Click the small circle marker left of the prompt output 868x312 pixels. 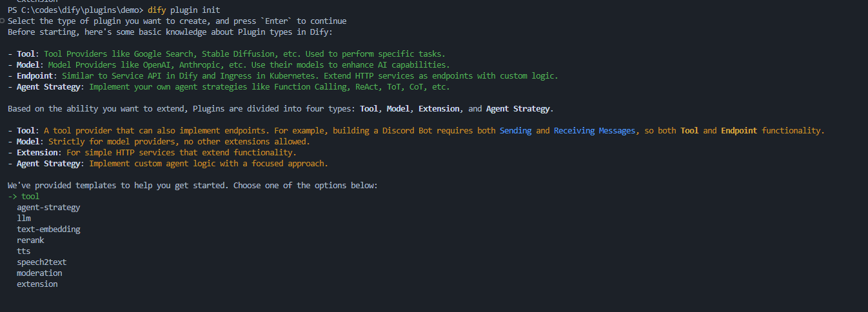[3, 21]
